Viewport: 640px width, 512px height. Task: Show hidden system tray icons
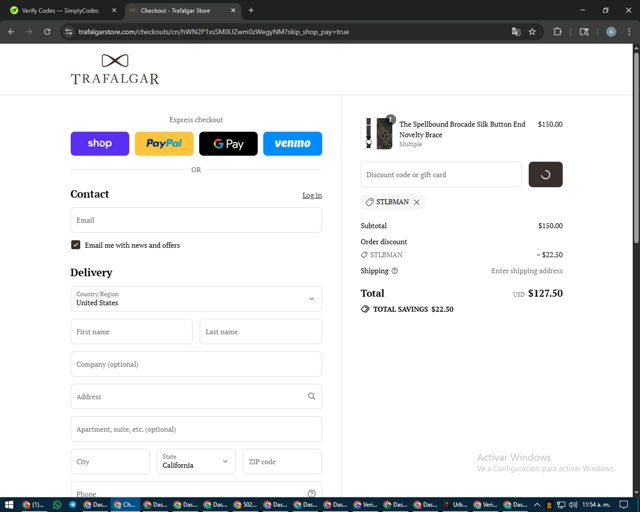pos(537,505)
